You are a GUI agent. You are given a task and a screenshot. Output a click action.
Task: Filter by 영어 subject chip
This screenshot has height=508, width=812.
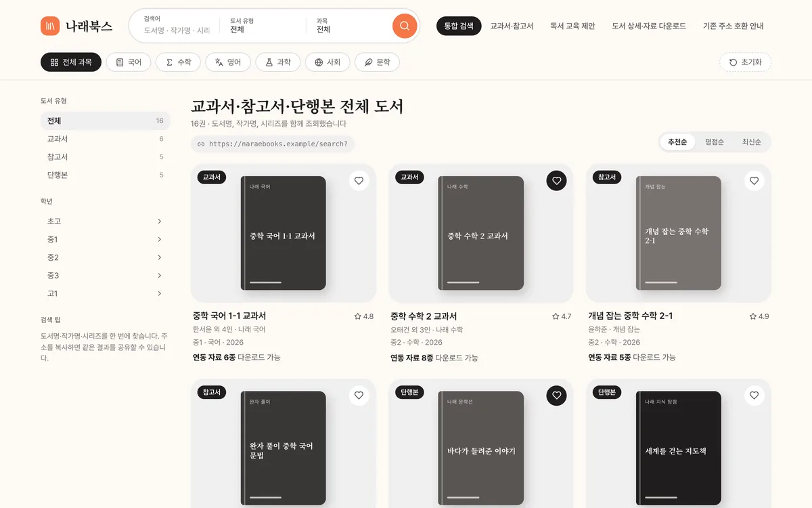228,62
